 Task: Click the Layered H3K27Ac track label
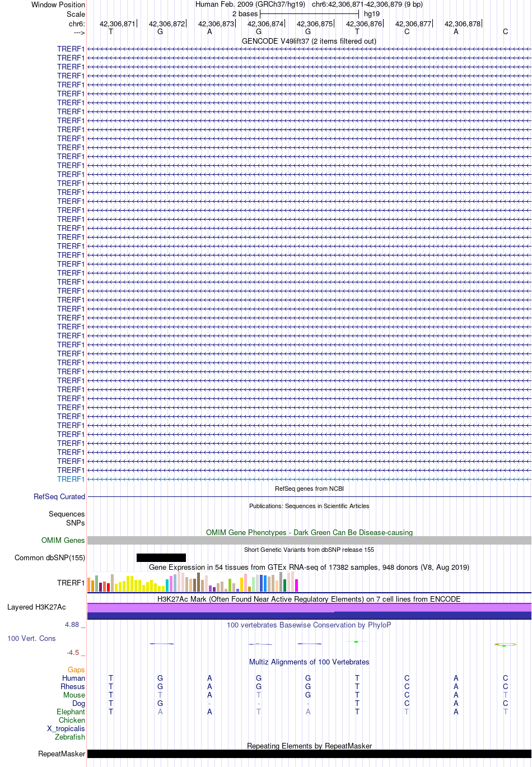(x=36, y=607)
